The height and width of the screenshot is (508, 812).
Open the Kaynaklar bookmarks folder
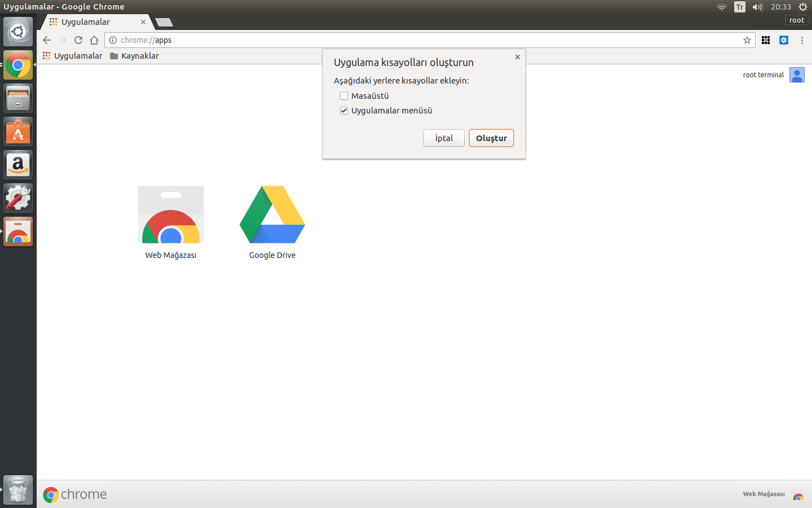point(134,56)
